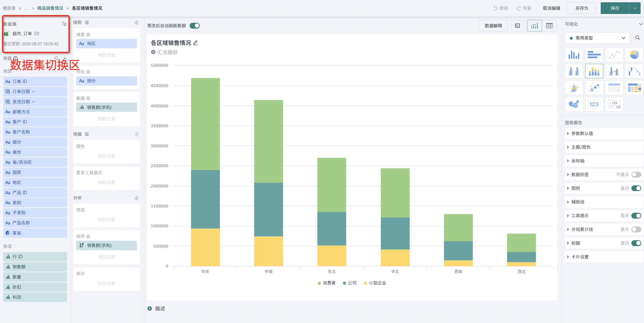Clear the 绘制 section with eraser icon

[x=136, y=23]
